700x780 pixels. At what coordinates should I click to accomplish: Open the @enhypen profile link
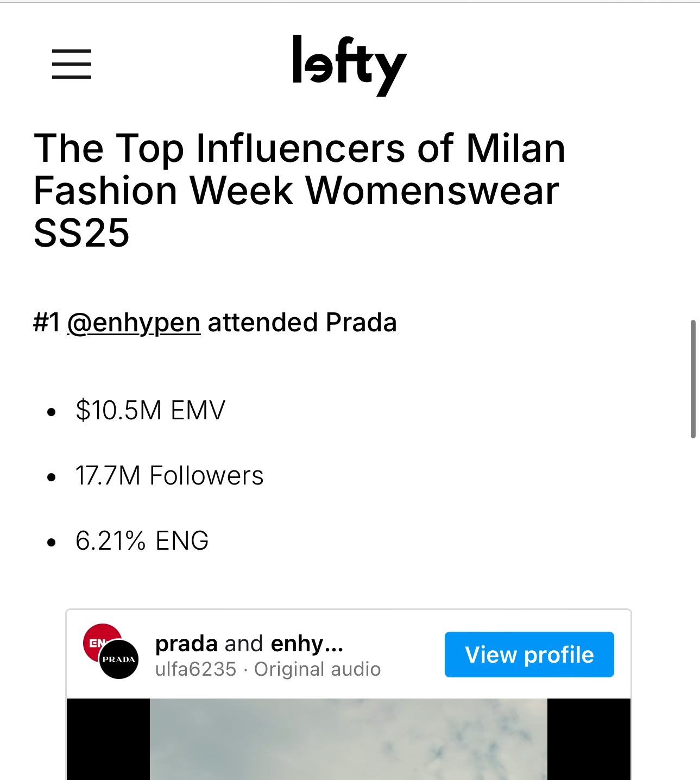click(x=134, y=323)
